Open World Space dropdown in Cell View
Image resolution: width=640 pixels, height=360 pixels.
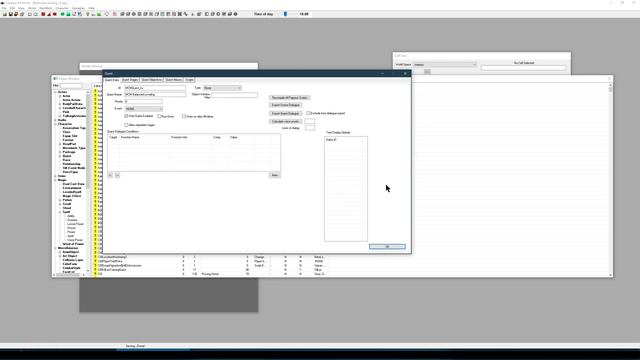444,64
